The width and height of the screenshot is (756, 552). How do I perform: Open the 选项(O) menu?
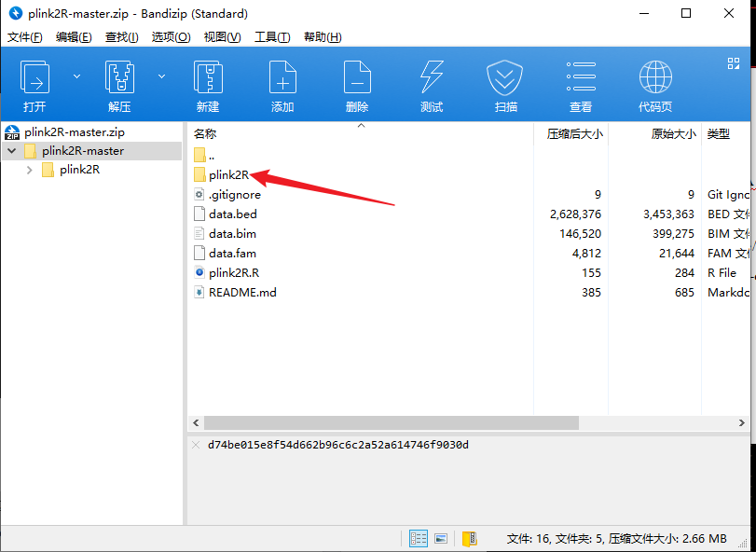pos(172,37)
